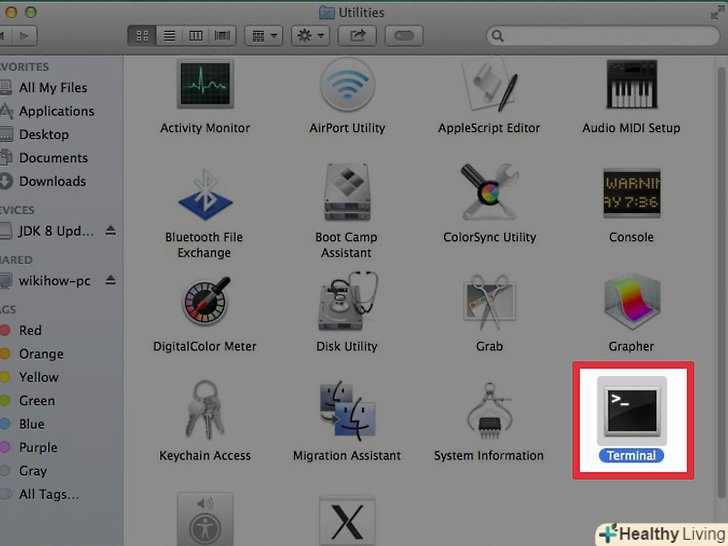Click the full screen arrows button
Image resolution: width=728 pixels, height=546 pixels.
point(716,13)
